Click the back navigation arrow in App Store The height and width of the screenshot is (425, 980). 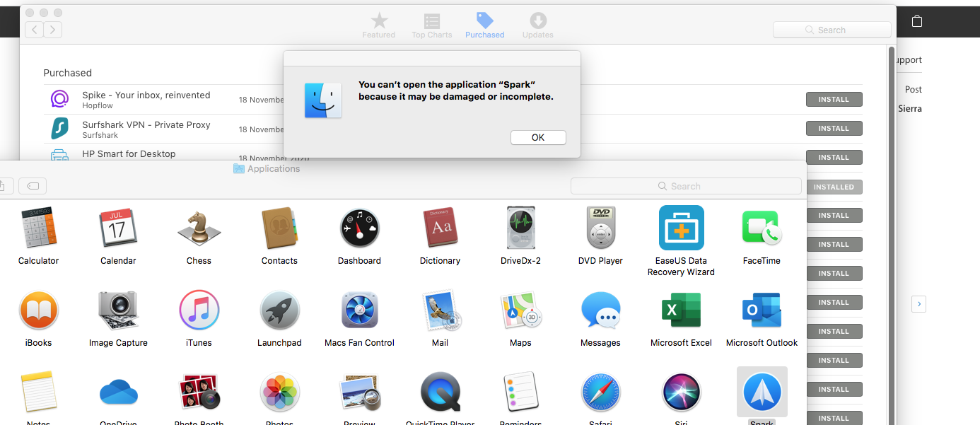33,30
